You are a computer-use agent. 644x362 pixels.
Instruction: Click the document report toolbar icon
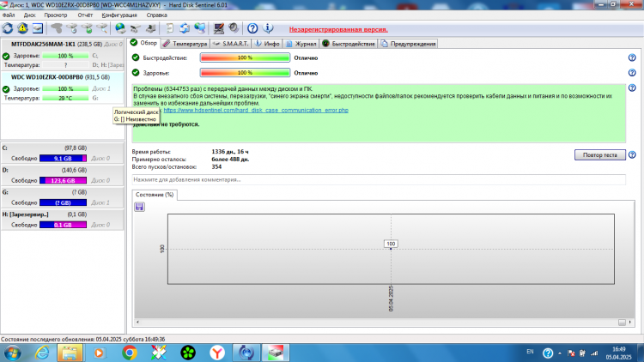click(169, 28)
